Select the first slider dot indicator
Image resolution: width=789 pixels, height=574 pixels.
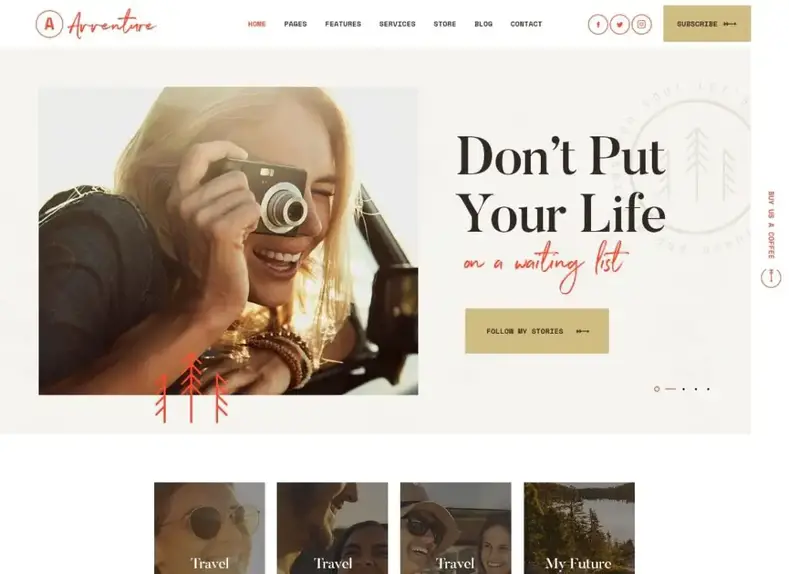click(x=657, y=389)
